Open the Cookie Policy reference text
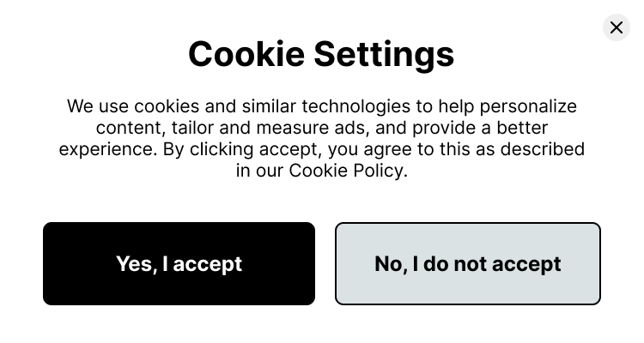The height and width of the screenshot is (343, 644). pos(344,171)
